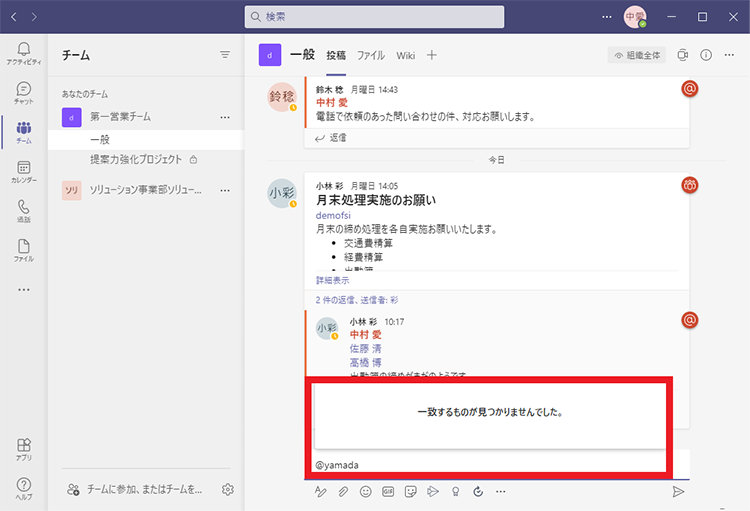Screen dimensions: 750x511
Task: Select the 一般 channel in the list
Action: 146,140
